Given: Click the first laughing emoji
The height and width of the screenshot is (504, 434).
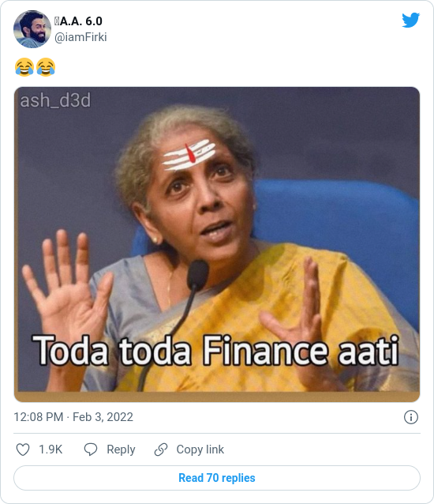Looking at the screenshot, I should click(24, 67).
